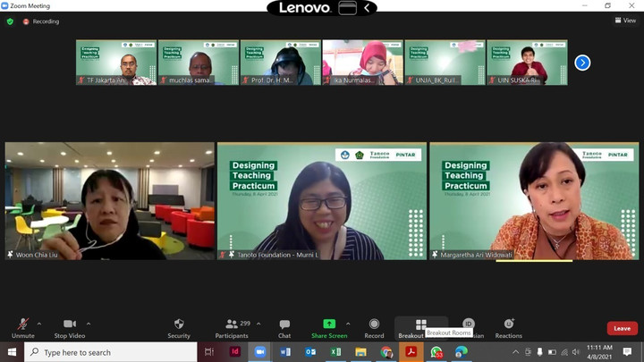Open Excel from the taskbar
The height and width of the screenshot is (362, 644).
[x=335, y=352]
